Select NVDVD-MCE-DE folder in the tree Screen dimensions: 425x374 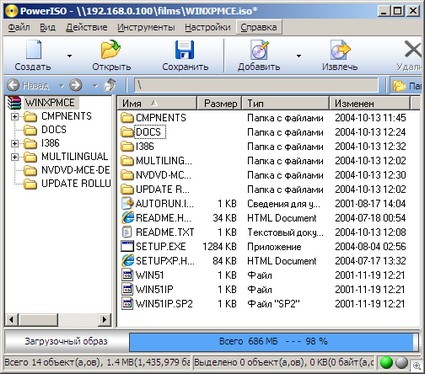click(75, 170)
